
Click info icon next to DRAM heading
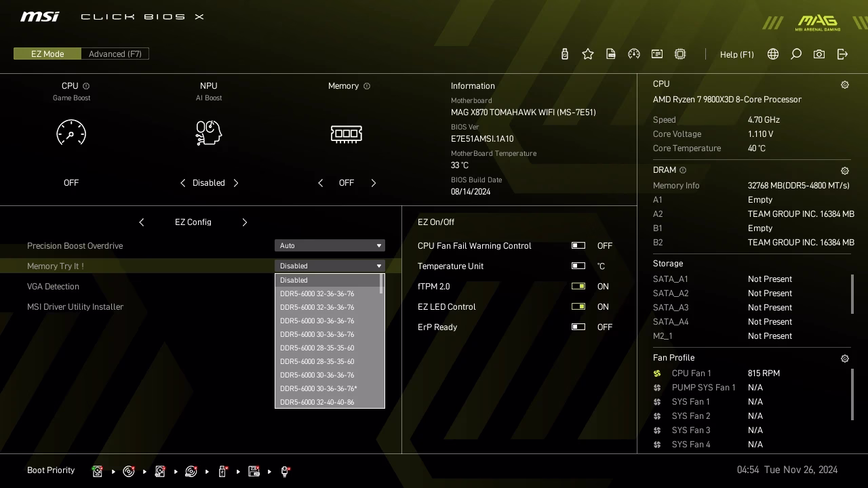pos(683,170)
